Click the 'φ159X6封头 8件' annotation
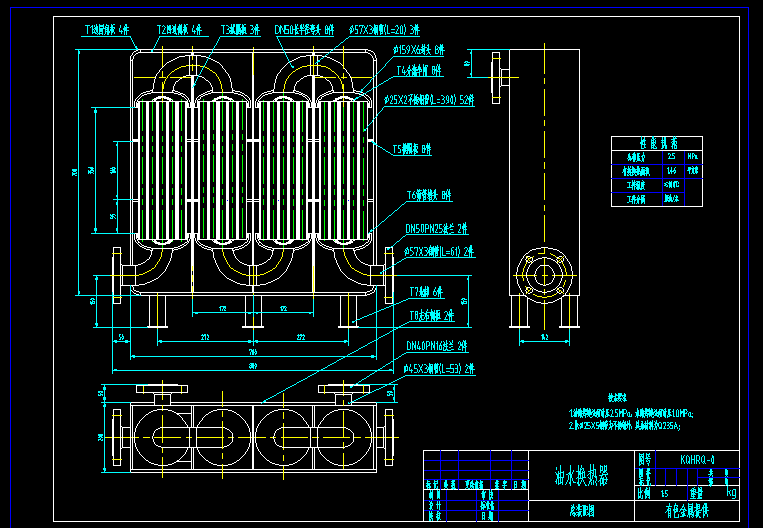The height and width of the screenshot is (528, 763). coord(418,50)
